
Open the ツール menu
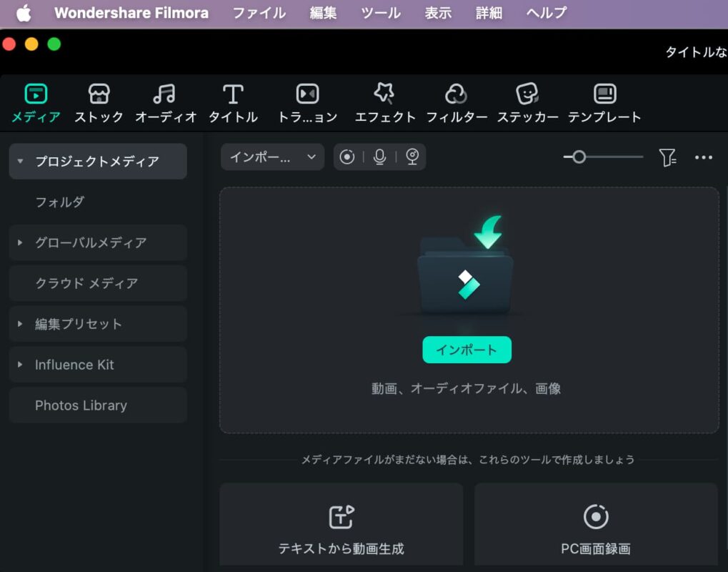tap(381, 13)
